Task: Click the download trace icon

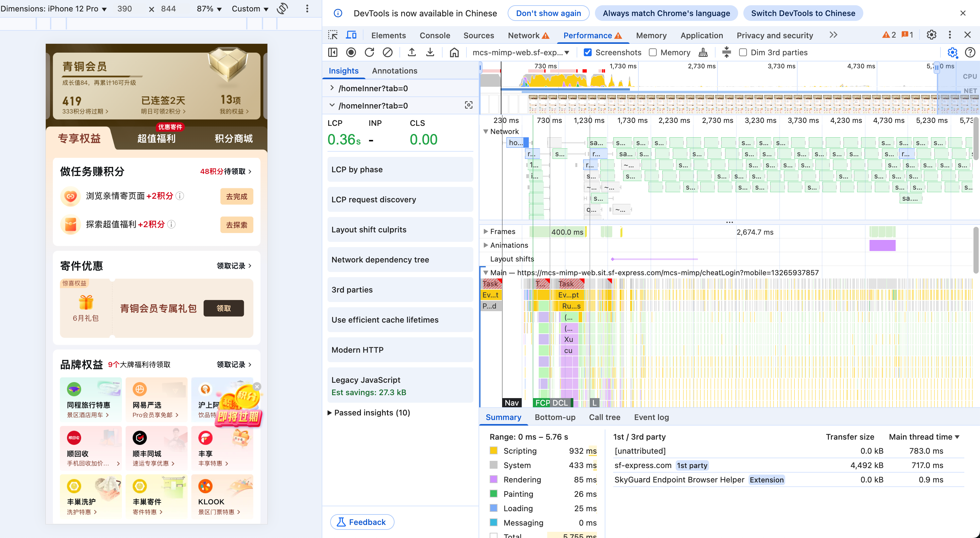Action: pos(430,52)
